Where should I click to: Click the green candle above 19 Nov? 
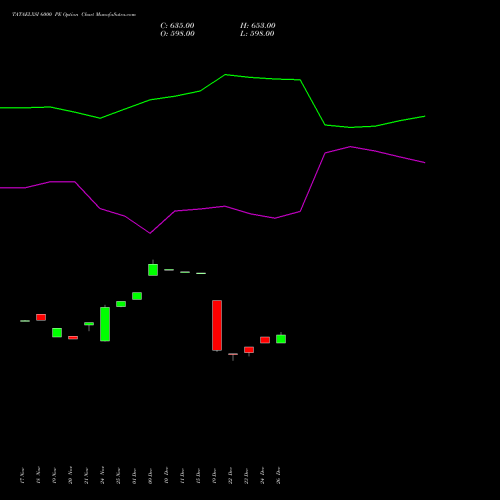[57, 333]
